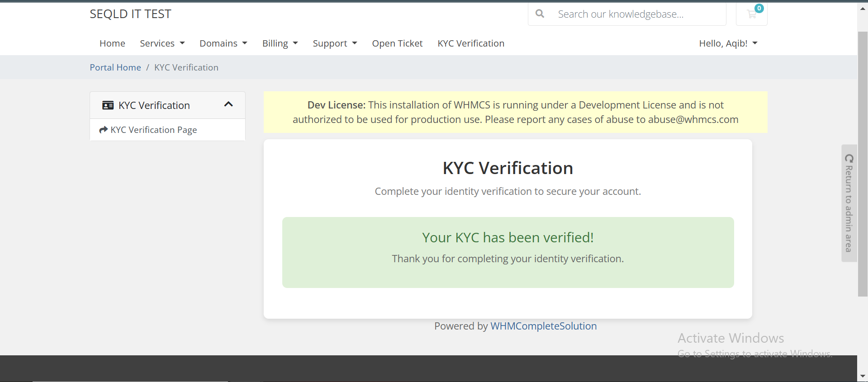Open the Billing dropdown menu
This screenshot has height=382, width=868.
(280, 43)
